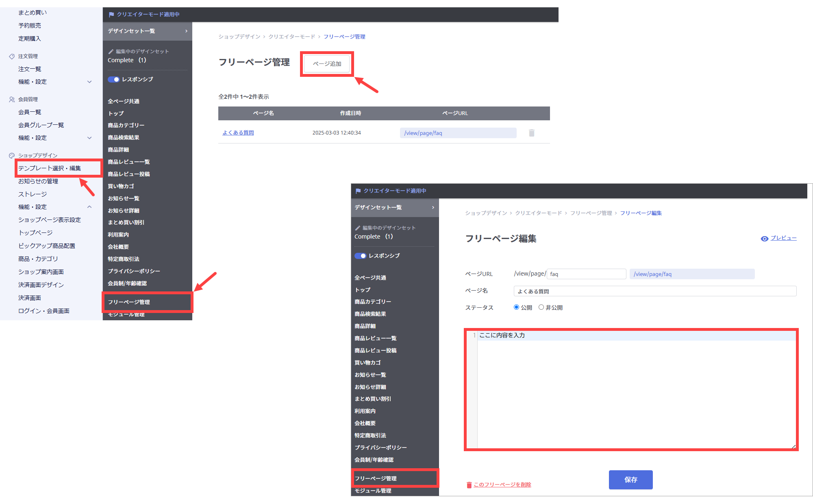
Task: Open トップページ in sidebar
Action: click(35, 233)
